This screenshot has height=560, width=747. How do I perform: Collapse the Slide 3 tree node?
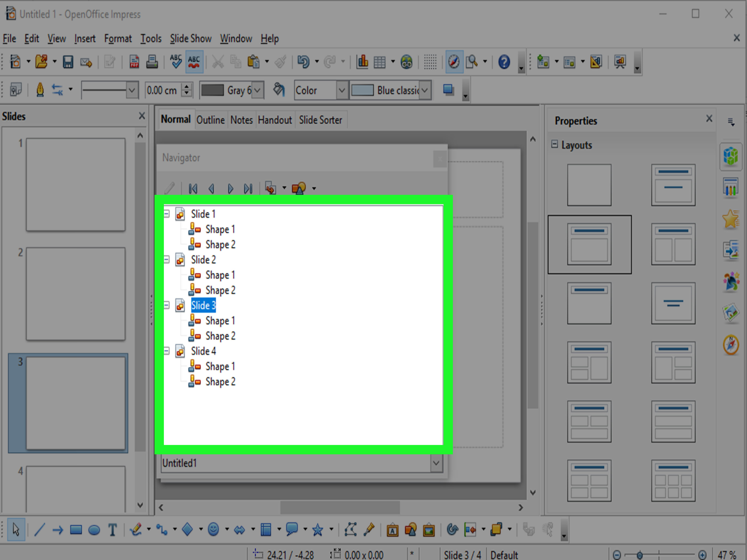[166, 305]
